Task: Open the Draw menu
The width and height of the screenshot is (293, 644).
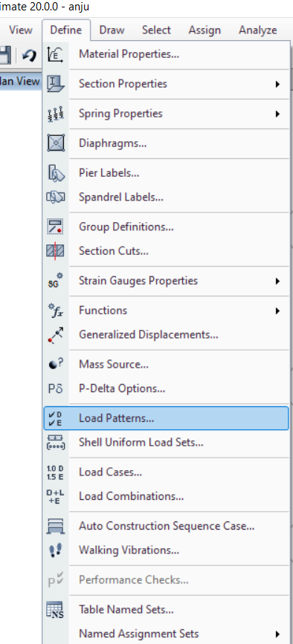Action: [112, 30]
